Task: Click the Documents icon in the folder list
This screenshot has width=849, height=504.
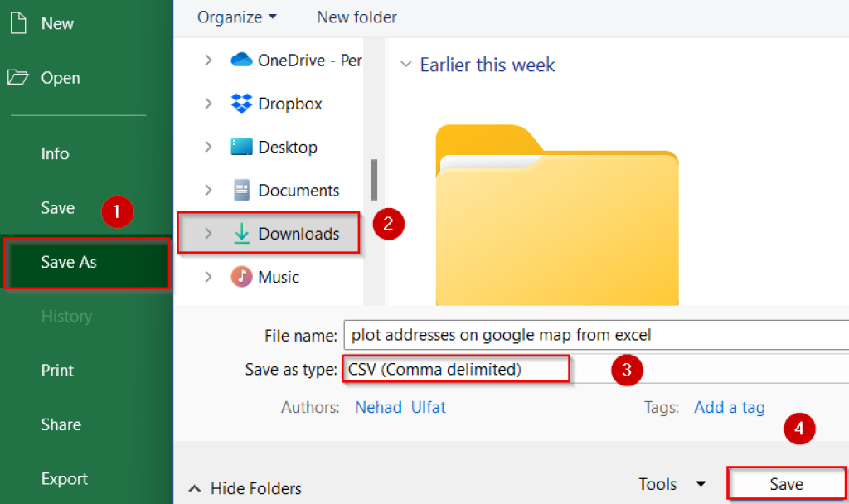Action: click(x=240, y=190)
